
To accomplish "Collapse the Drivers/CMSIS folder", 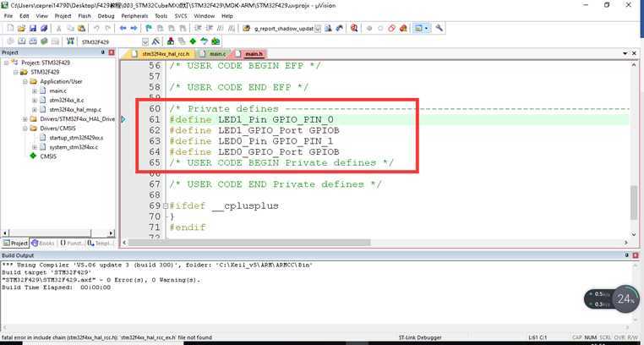I will pos(25,129).
